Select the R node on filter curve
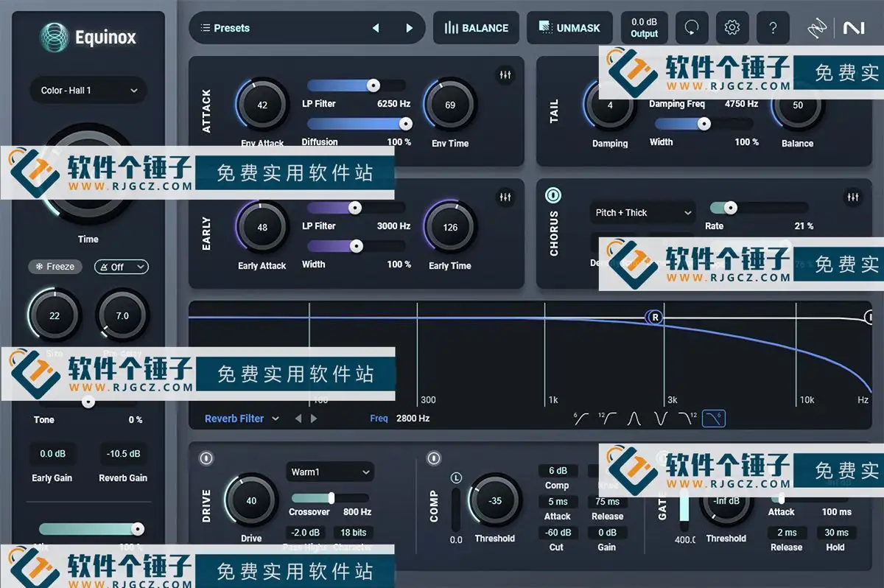 [654, 318]
